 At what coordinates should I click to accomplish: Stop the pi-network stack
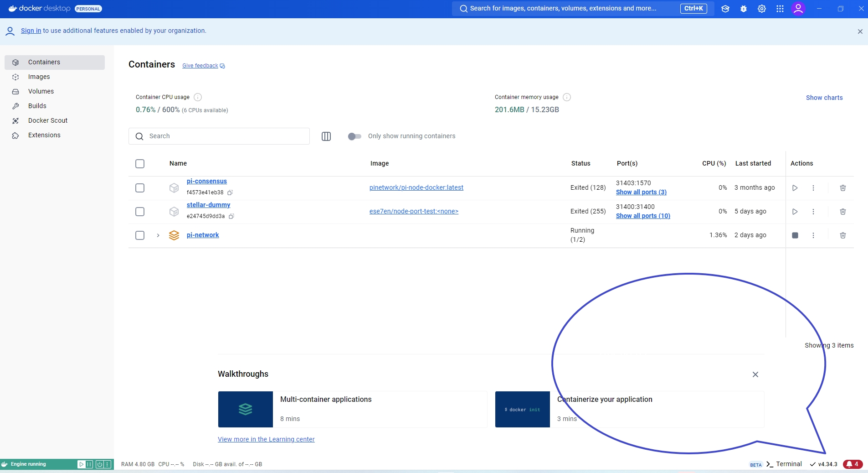(795, 235)
